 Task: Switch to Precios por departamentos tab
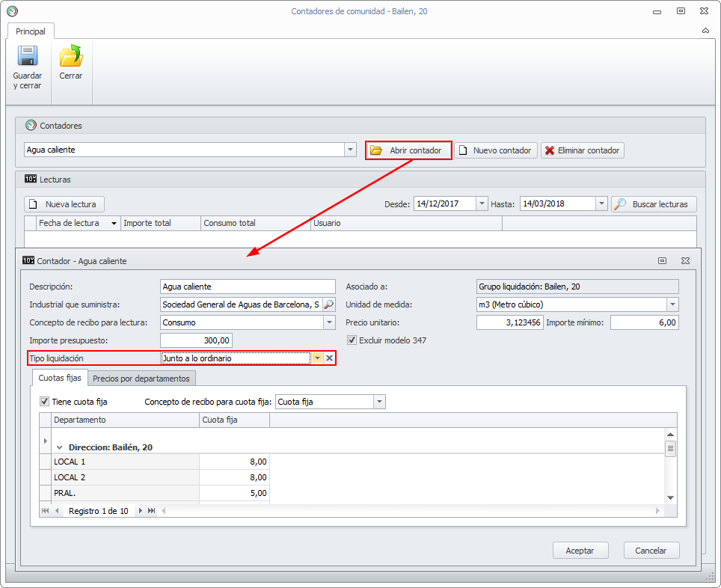pyautogui.click(x=141, y=379)
